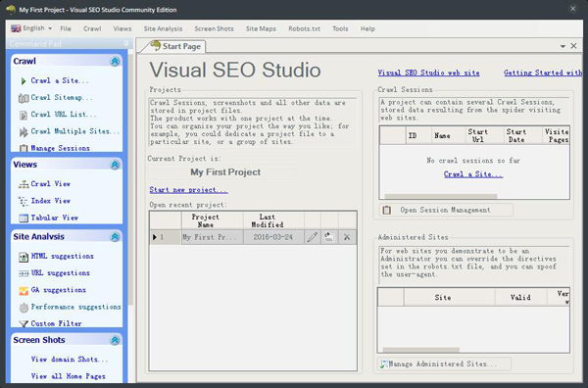Open the Site Maps menu

pyautogui.click(x=261, y=28)
